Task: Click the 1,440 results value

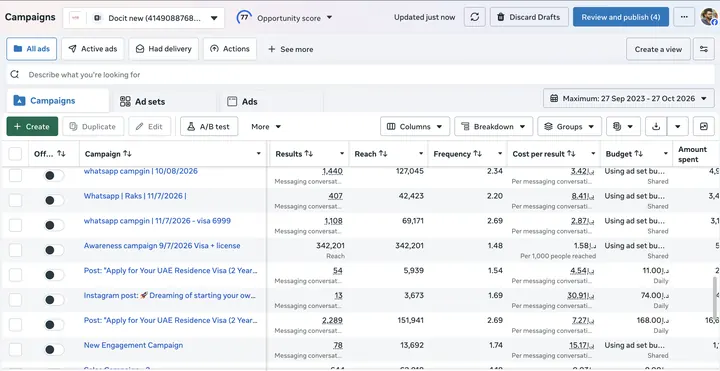Action: point(332,171)
